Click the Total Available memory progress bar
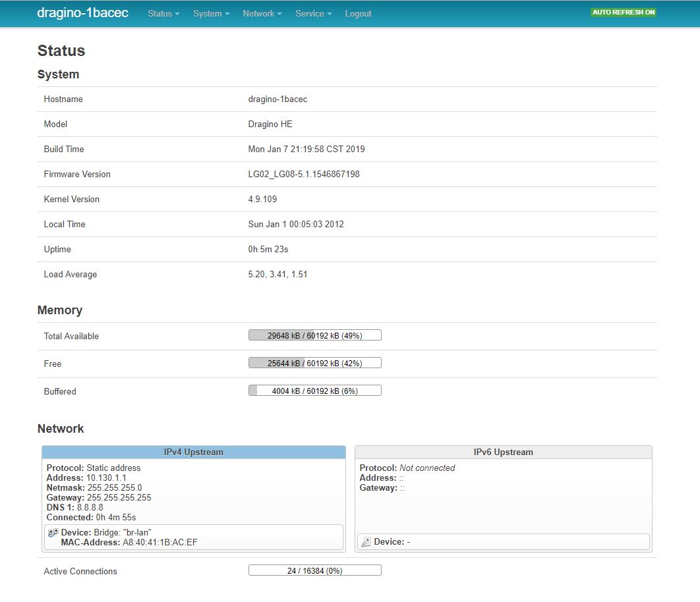Screen dimensions: 700x602 314,335
